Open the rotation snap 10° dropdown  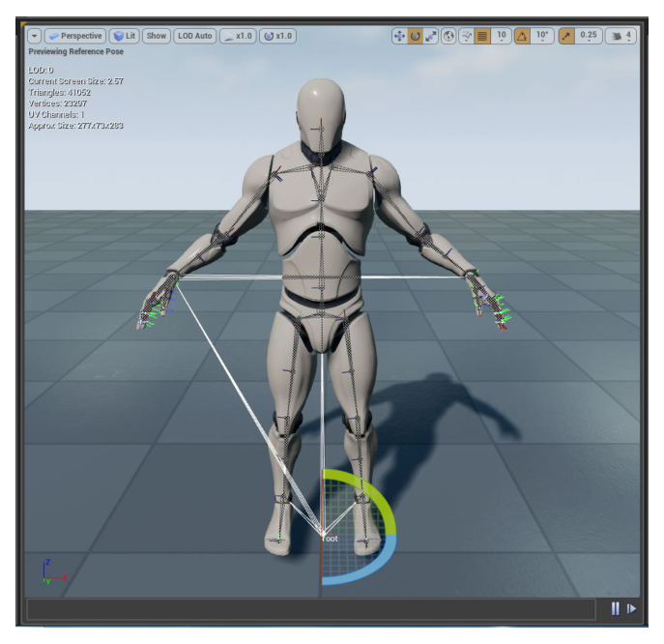coord(542,36)
